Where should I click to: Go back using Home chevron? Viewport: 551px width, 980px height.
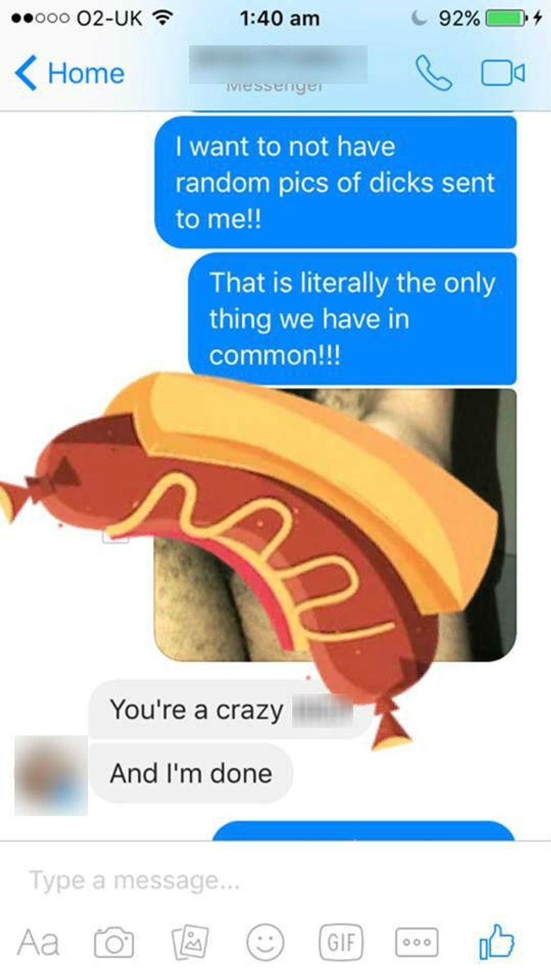pyautogui.click(x=69, y=73)
